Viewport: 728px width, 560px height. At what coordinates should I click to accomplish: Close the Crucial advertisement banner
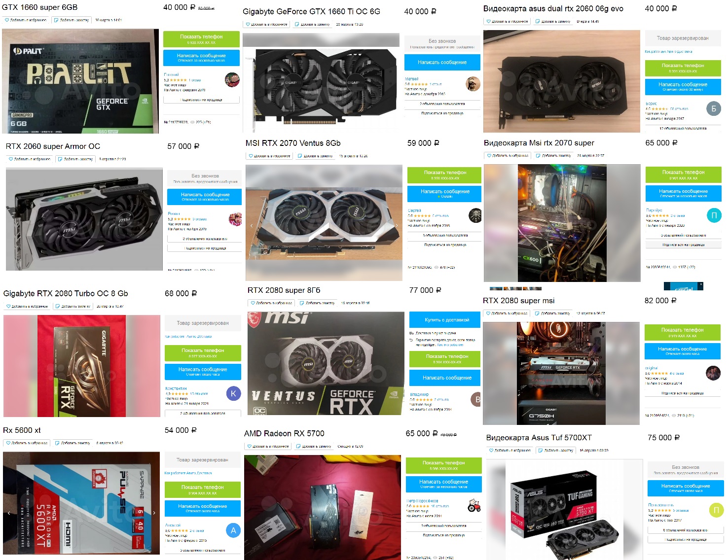point(700,285)
